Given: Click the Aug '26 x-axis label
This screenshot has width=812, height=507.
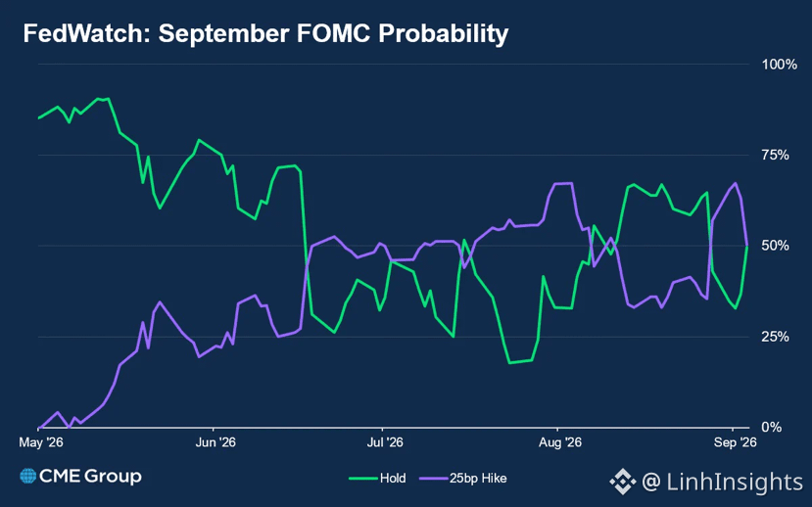Looking at the screenshot, I should pyautogui.click(x=560, y=442).
